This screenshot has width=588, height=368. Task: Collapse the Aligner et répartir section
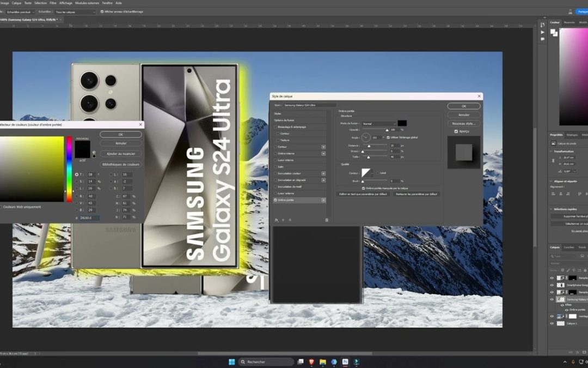[x=551, y=182]
